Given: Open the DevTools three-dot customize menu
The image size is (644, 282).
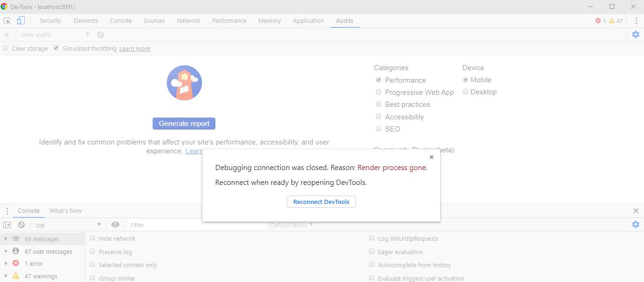Looking at the screenshot, I should [636, 21].
